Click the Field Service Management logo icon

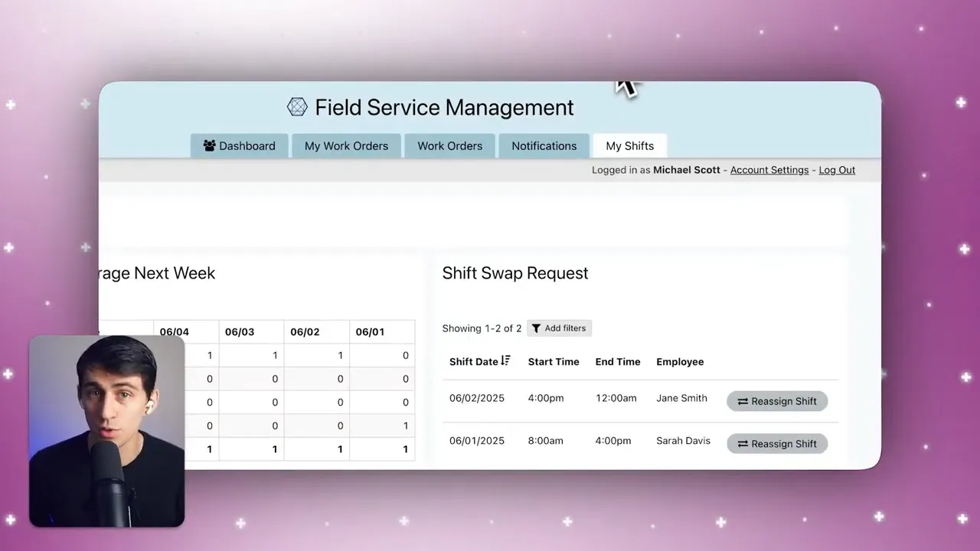point(297,107)
